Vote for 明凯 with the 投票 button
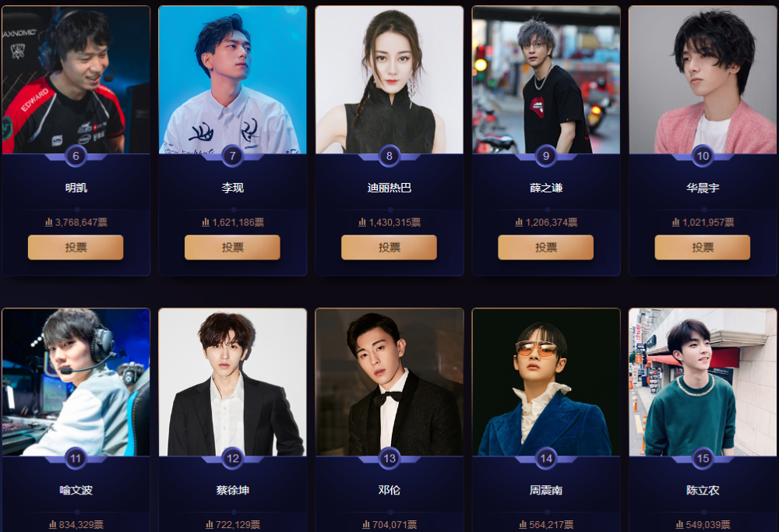 76,248
